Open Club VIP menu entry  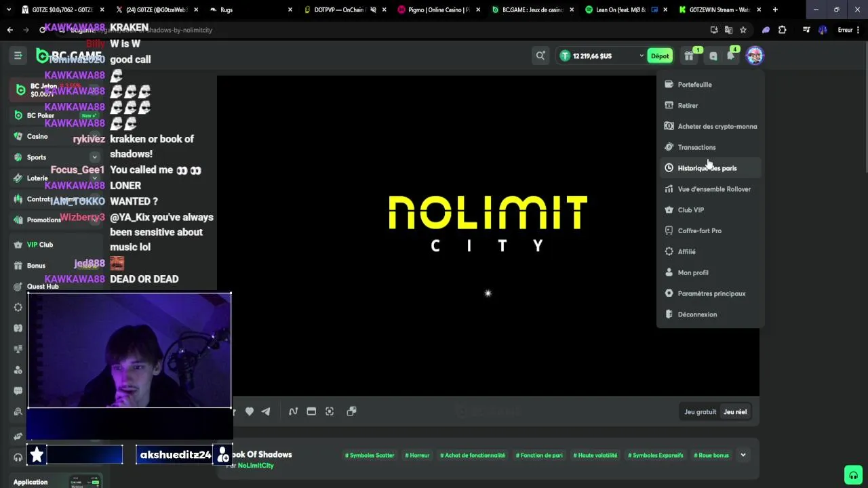pos(710,210)
